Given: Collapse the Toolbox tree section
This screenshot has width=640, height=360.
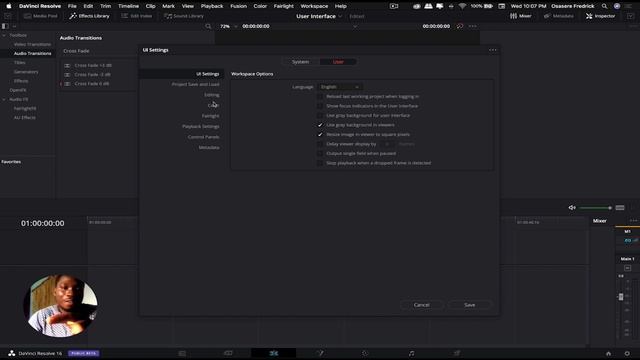Looking at the screenshot, I should pos(4,36).
